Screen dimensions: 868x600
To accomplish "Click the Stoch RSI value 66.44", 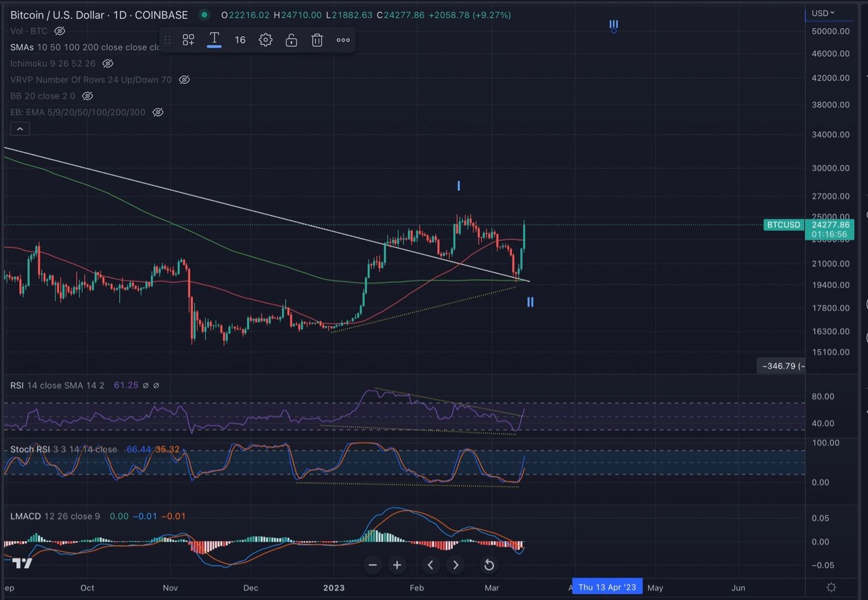I will pos(139,449).
